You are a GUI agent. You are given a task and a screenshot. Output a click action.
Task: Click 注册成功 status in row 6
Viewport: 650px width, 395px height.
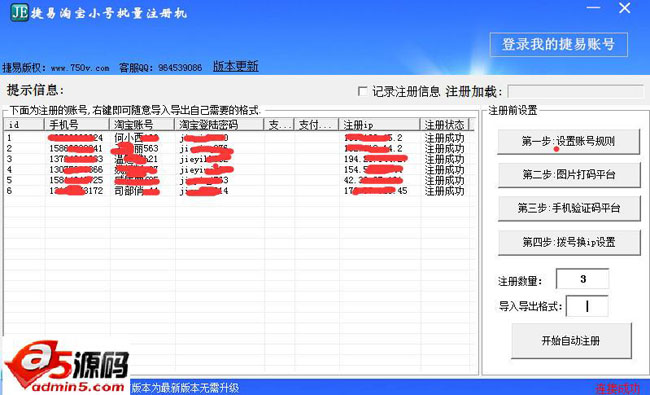(444, 191)
